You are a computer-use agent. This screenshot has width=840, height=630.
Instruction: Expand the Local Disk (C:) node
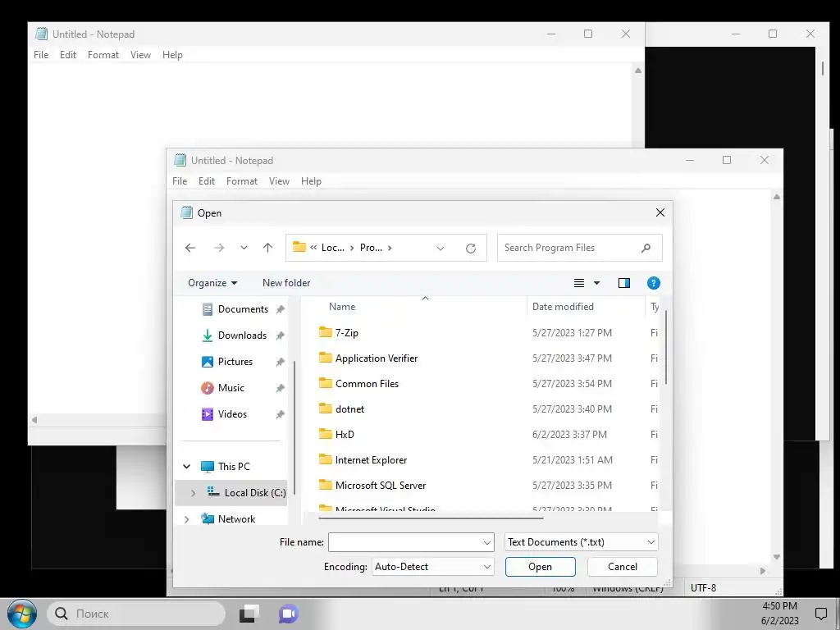coord(193,493)
